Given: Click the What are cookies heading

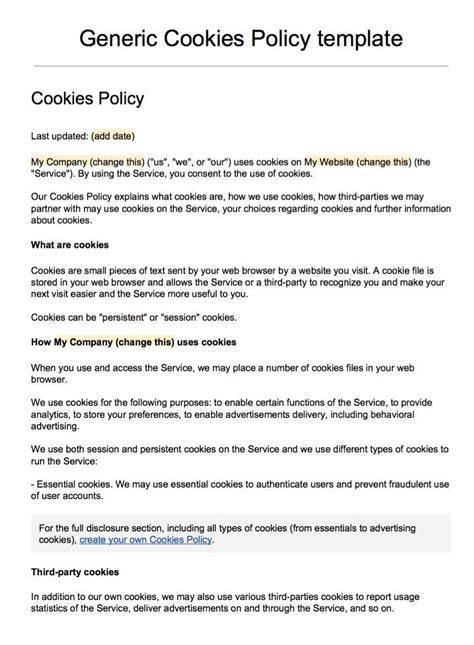Looking at the screenshot, I should click(70, 245).
